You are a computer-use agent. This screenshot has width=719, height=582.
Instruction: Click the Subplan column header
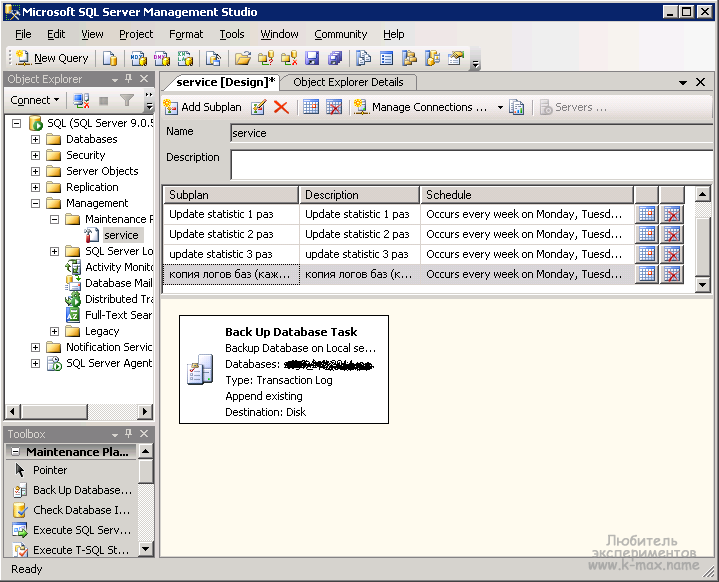(x=231, y=195)
